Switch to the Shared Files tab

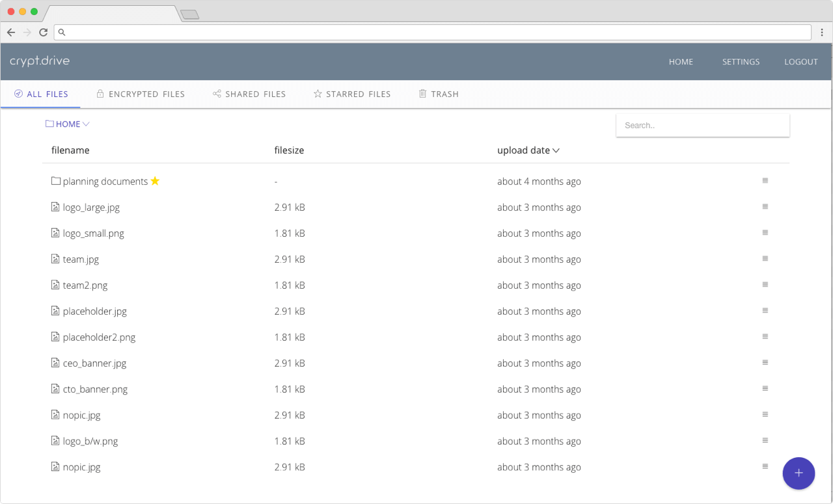249,94
